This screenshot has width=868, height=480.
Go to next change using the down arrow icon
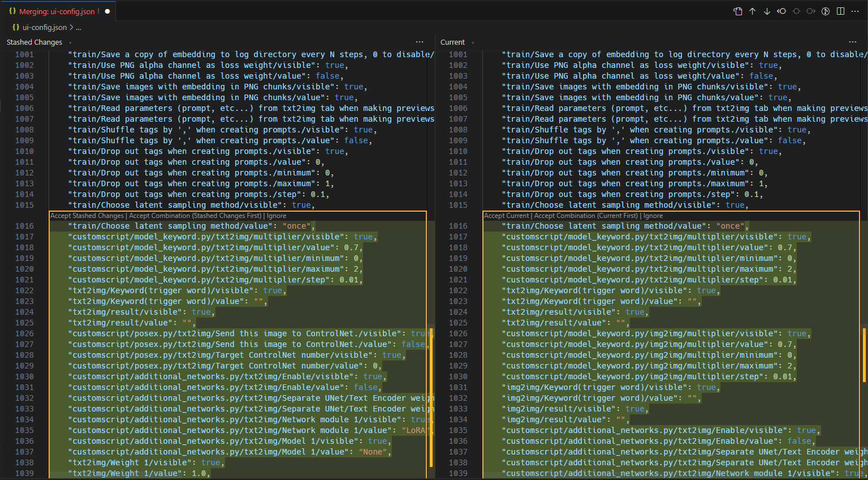click(767, 11)
